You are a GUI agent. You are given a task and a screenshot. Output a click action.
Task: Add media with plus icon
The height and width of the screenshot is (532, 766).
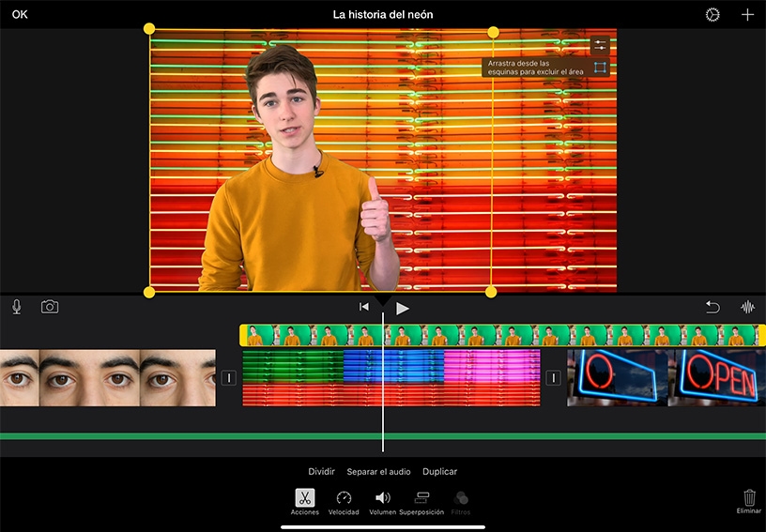747,15
